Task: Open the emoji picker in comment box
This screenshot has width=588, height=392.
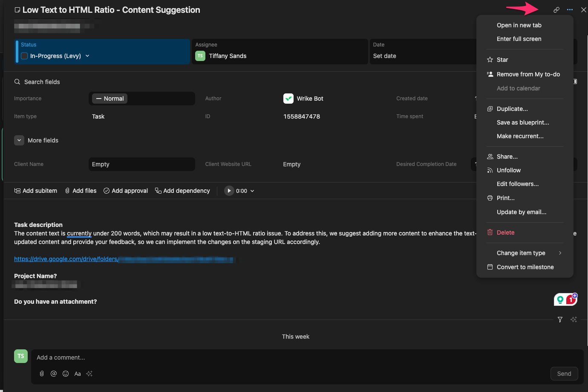Action: point(66,374)
